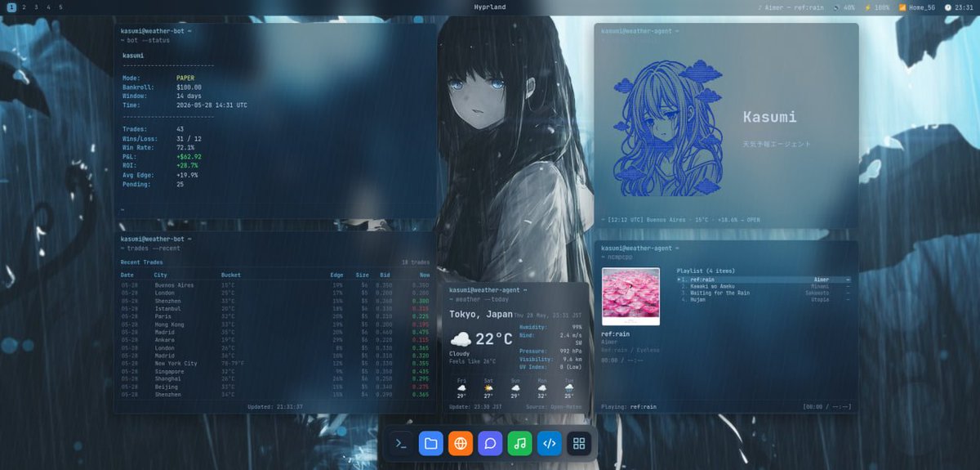The height and width of the screenshot is (470, 980).
Task: Click the PAPER mode value in bot status
Action: tap(185, 78)
